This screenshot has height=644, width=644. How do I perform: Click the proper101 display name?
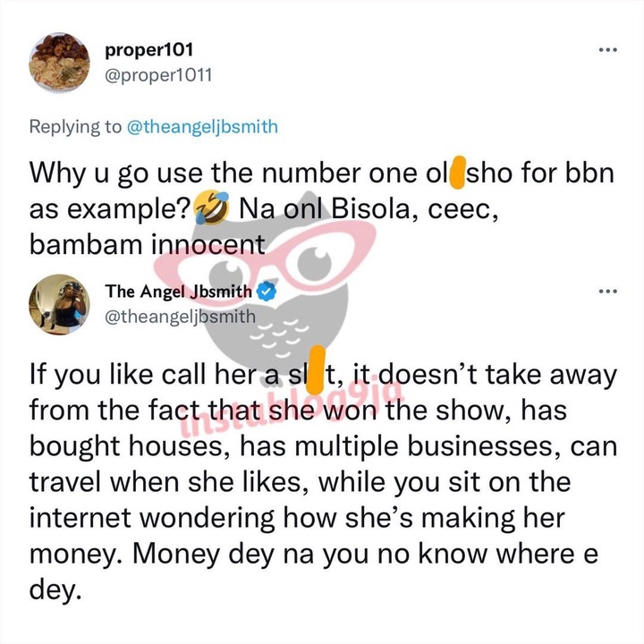(148, 50)
